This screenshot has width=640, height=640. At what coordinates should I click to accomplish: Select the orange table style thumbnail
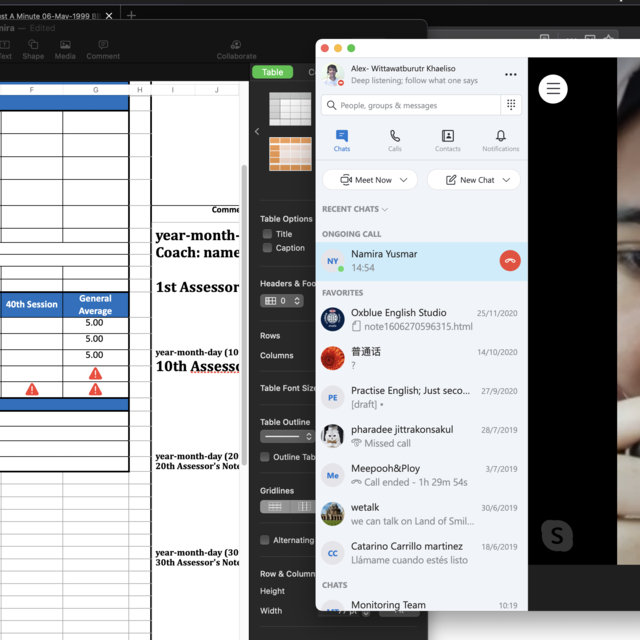pyautogui.click(x=290, y=153)
